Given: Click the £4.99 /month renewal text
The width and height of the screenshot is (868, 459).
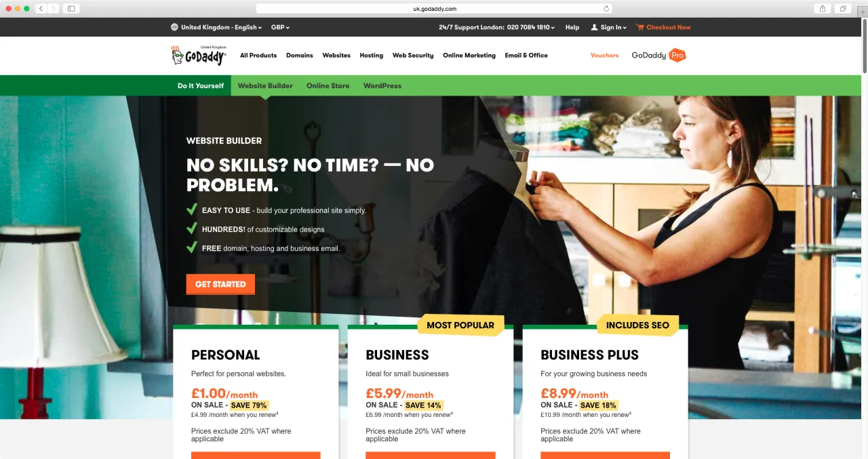Looking at the screenshot, I should coord(235,415).
